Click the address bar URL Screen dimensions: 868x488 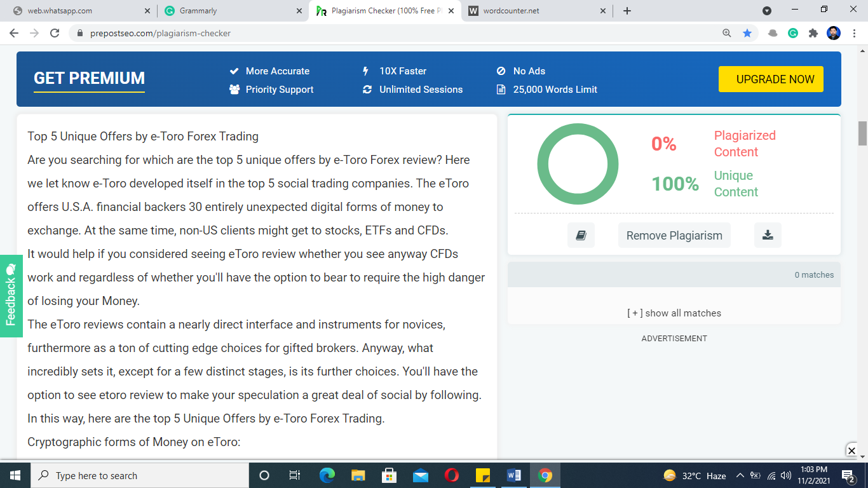point(160,33)
